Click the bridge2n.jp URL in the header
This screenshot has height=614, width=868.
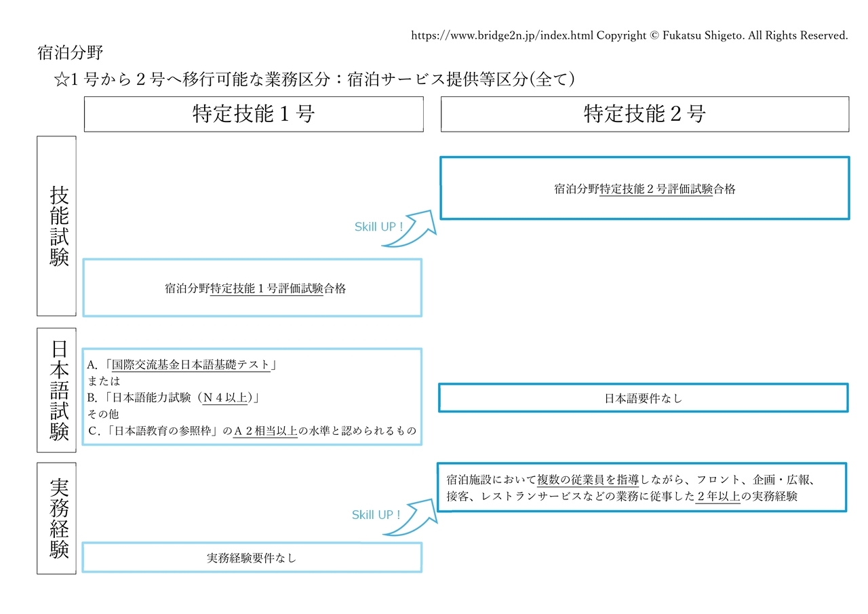tap(502, 35)
